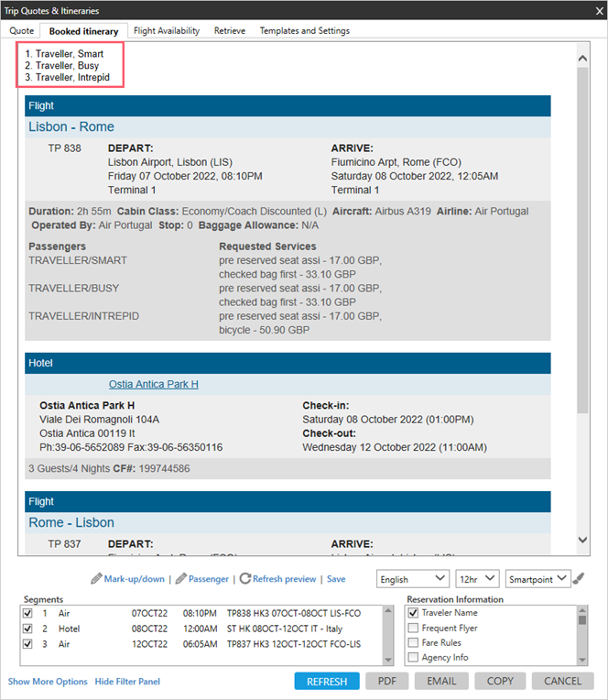Image resolution: width=608 pixels, height=700 pixels.
Task: Switch to the Flight Availability tab
Action: tap(167, 31)
